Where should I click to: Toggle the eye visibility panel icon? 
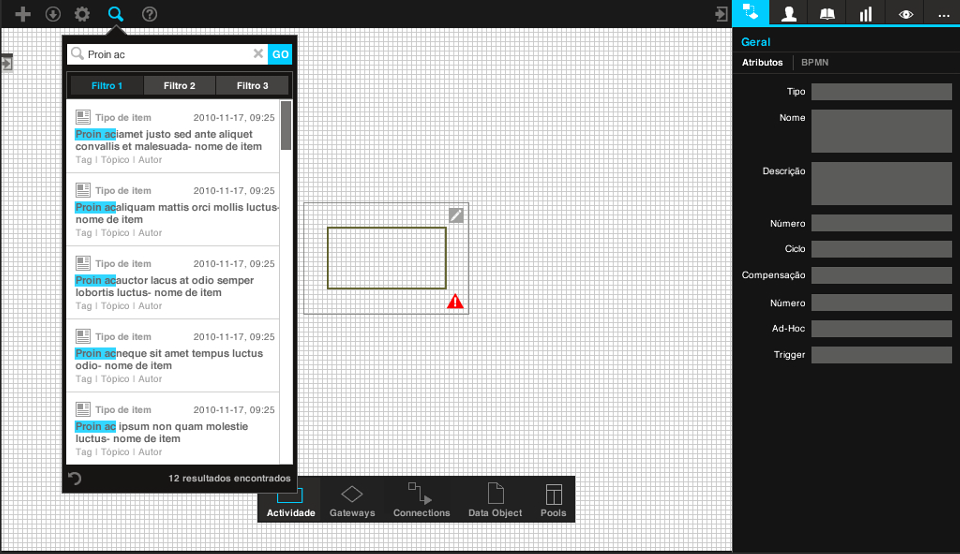click(x=906, y=13)
